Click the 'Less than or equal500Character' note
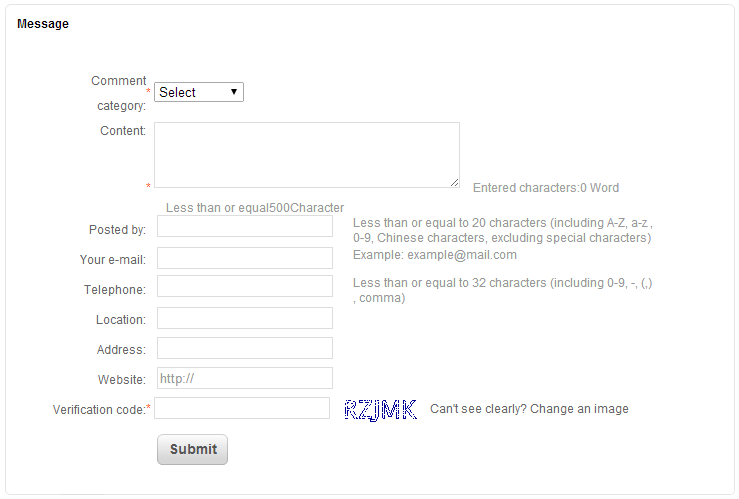The width and height of the screenshot is (739, 499). pyautogui.click(x=254, y=208)
